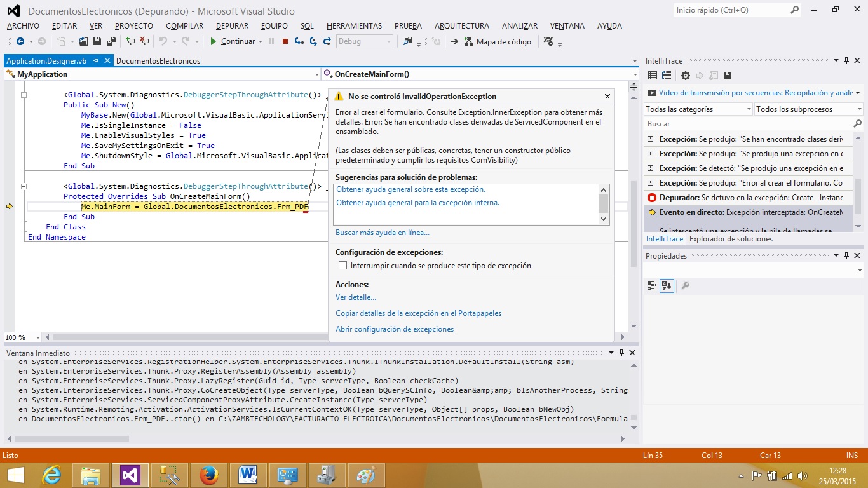Click the search magnifier in Inicio rápido

(794, 10)
